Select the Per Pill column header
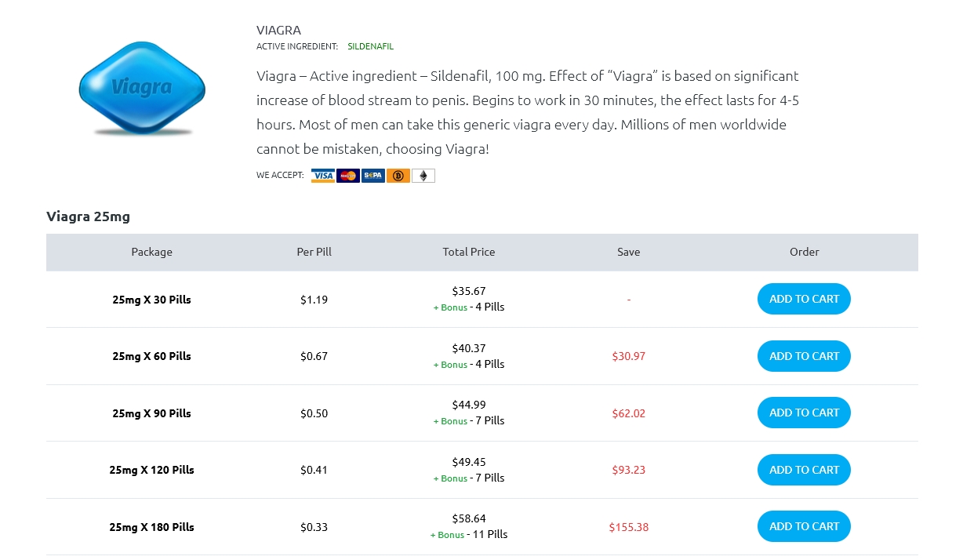Viewport: 963px width, 560px height. click(314, 252)
